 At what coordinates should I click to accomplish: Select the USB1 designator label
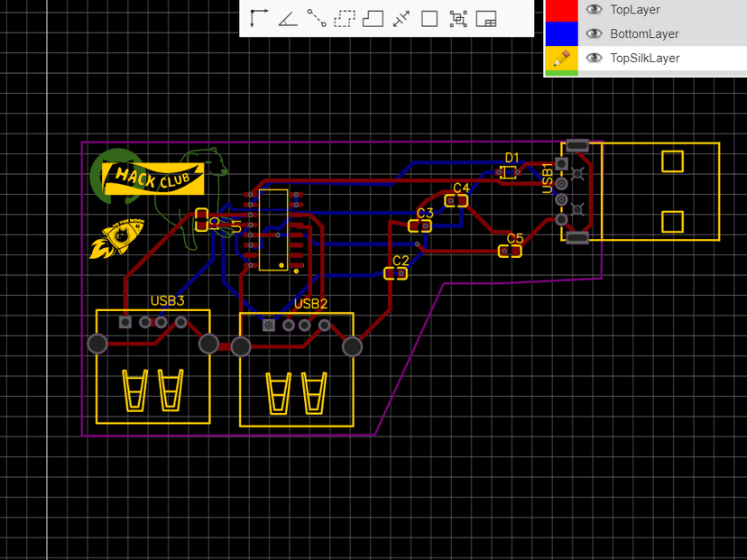(x=548, y=178)
